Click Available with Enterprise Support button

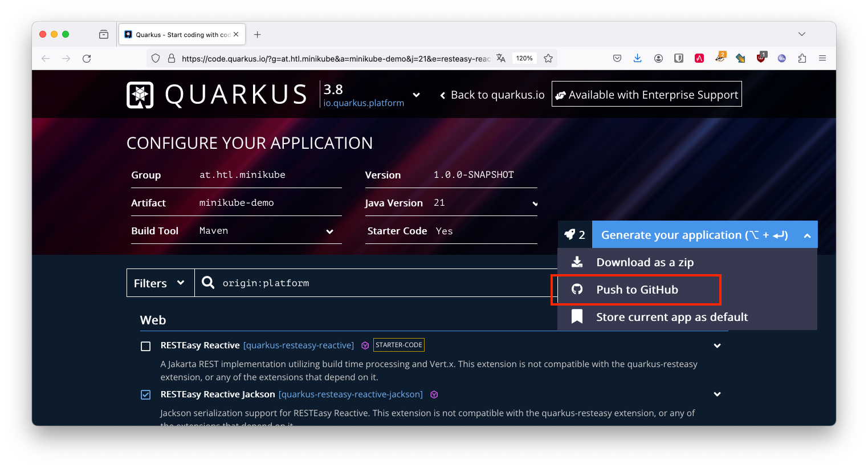tap(647, 95)
